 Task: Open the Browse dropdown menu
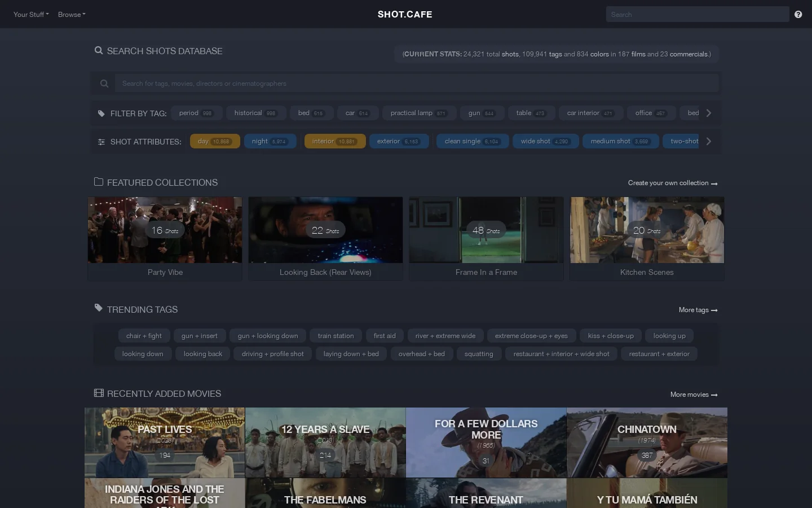[x=72, y=15]
